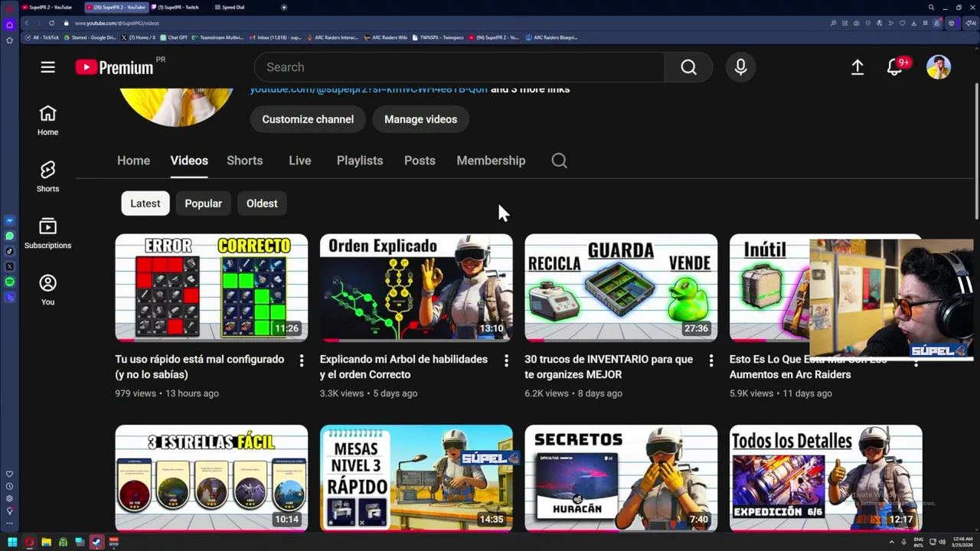
Task: Switch to the channel Shorts tab
Action: pos(245,161)
